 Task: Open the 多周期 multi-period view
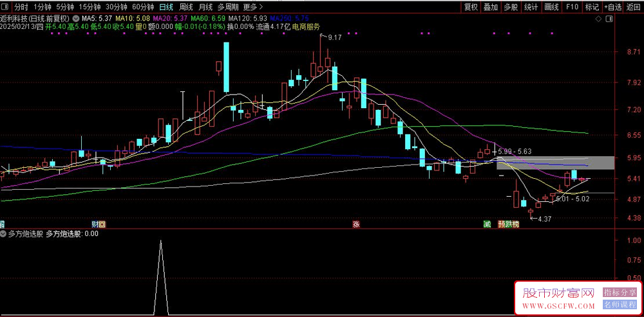click(227, 7)
